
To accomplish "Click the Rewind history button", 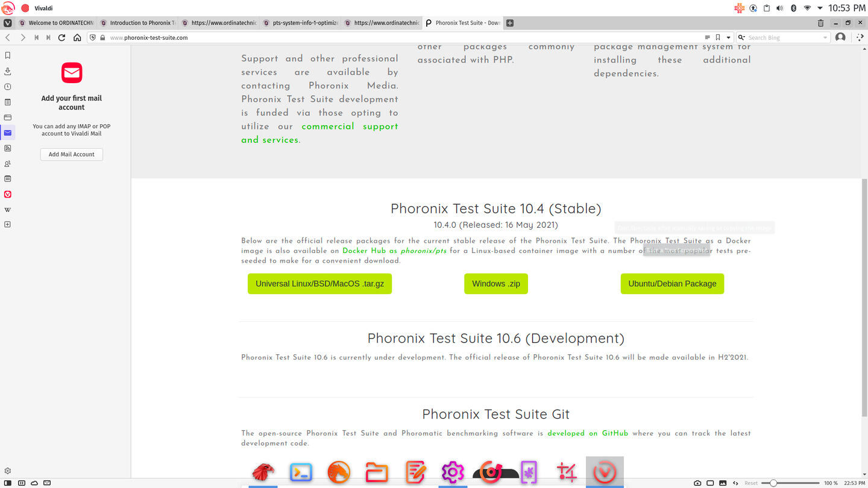I will pyautogui.click(x=36, y=37).
